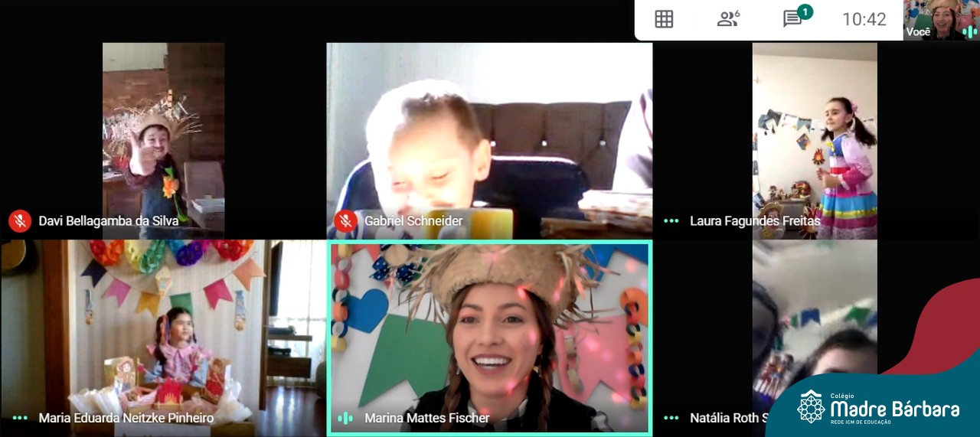The image size is (980, 437).
Task: Open Laura Fagundes Freitas's three-dot indicator
Action: 671,221
